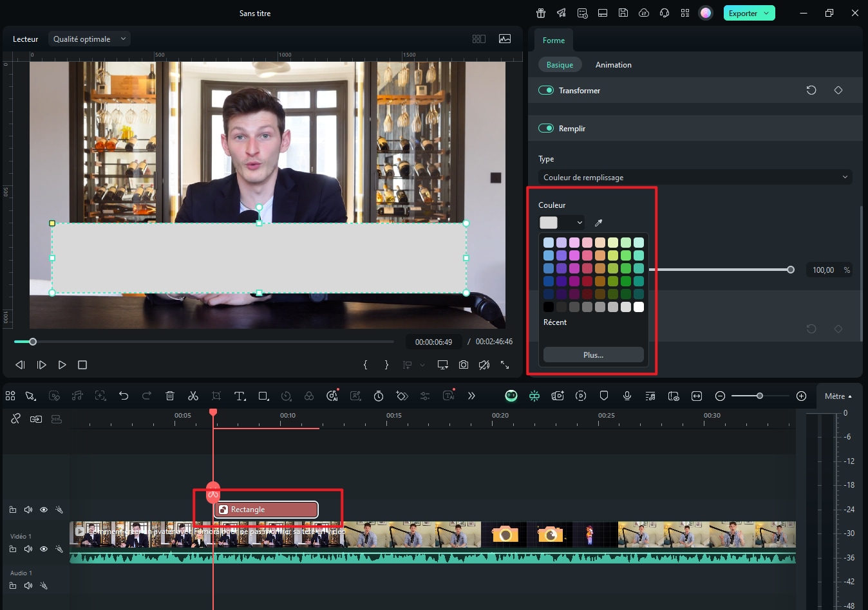Click the snapshot image icon above preview
This screenshot has height=610, width=868.
coord(505,39)
